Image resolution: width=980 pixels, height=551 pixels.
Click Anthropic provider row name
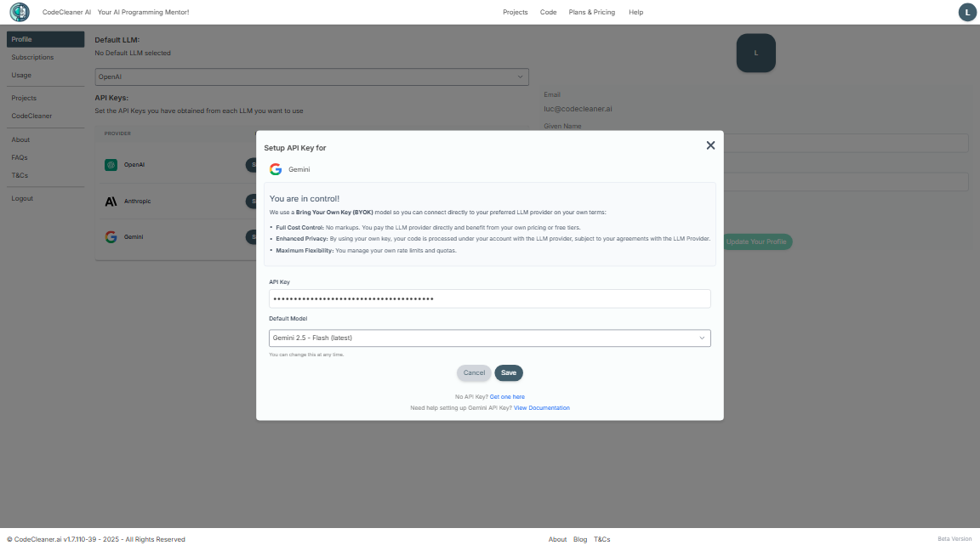138,202
